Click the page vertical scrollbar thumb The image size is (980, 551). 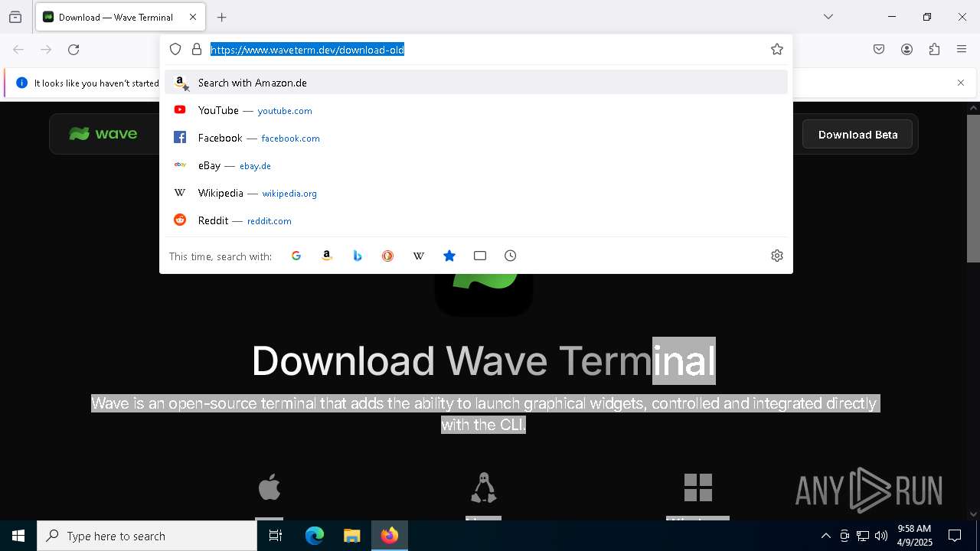tap(973, 188)
